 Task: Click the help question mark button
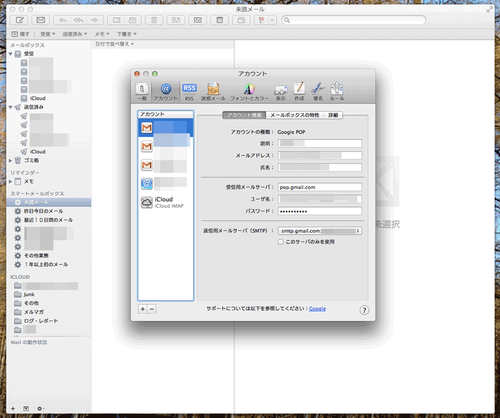pos(364,310)
